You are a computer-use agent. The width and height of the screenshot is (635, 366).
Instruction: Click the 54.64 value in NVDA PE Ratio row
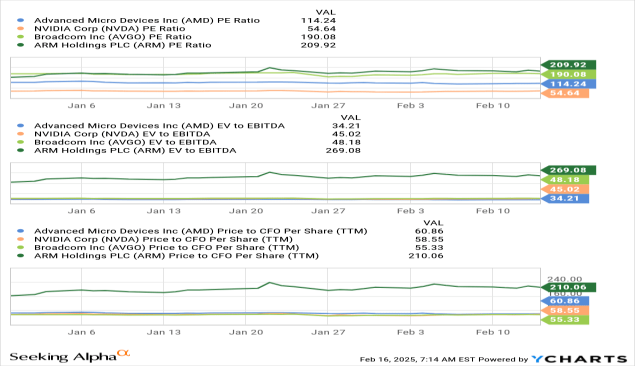(322, 29)
